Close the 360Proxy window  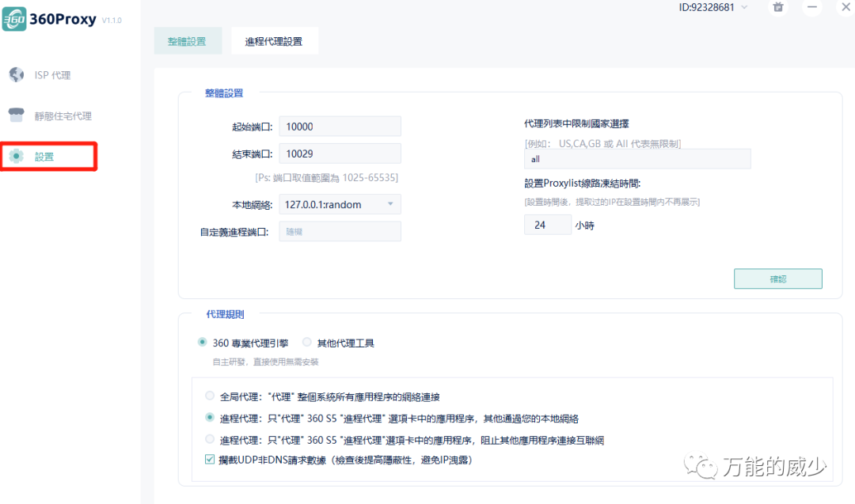click(845, 7)
